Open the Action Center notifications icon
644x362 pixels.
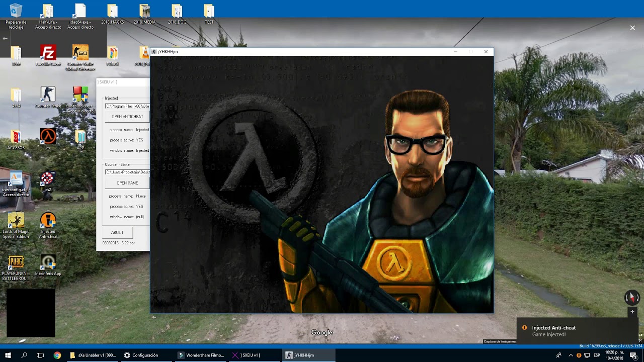click(633, 355)
